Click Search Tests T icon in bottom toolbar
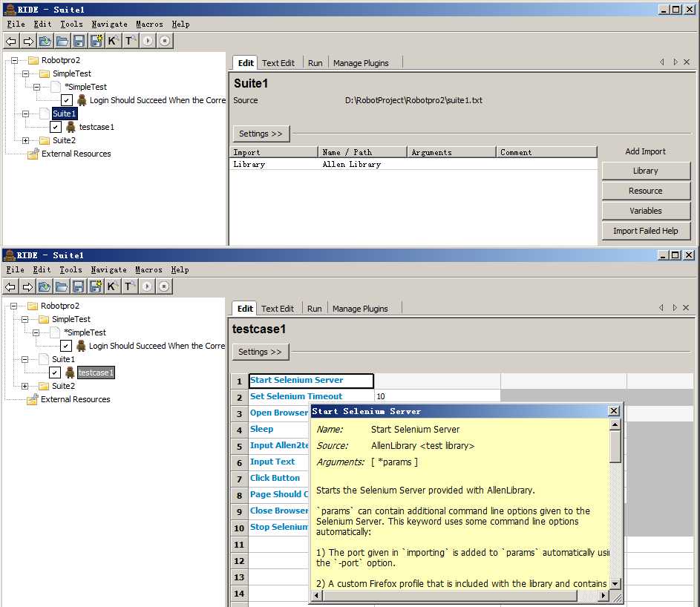 [x=128, y=286]
